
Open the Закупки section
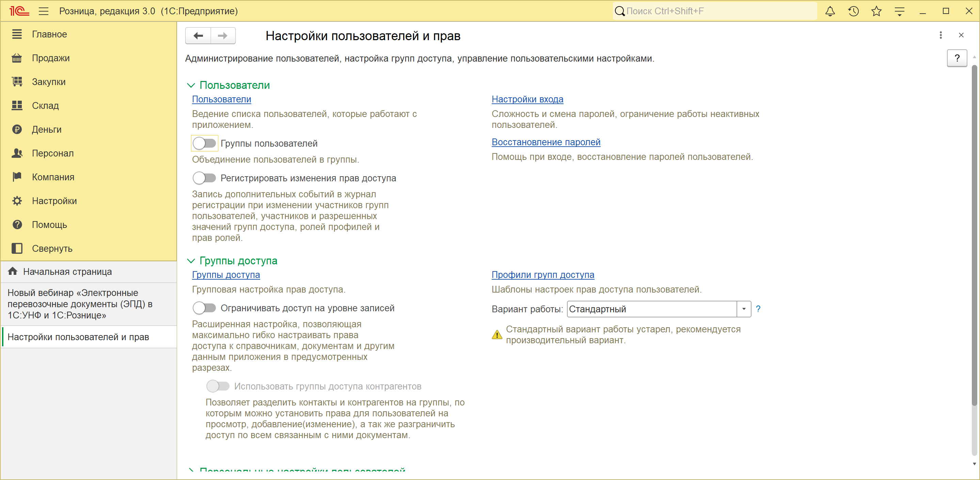(89, 82)
